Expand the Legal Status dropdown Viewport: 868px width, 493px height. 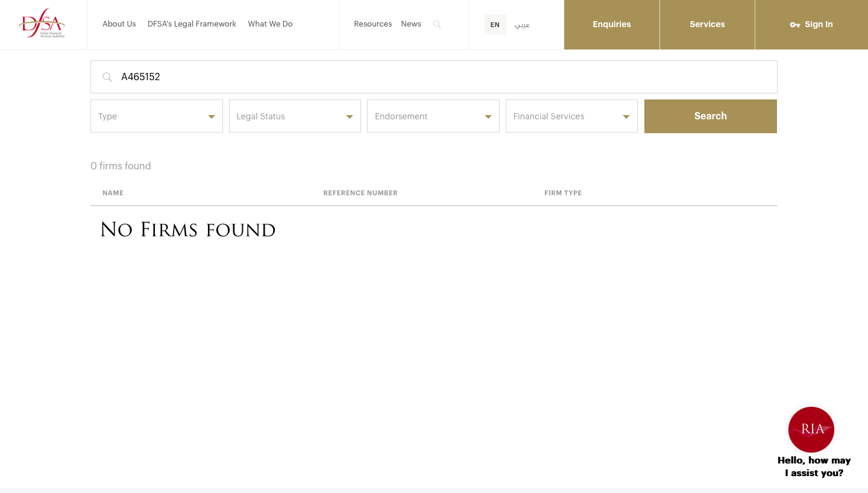click(295, 116)
